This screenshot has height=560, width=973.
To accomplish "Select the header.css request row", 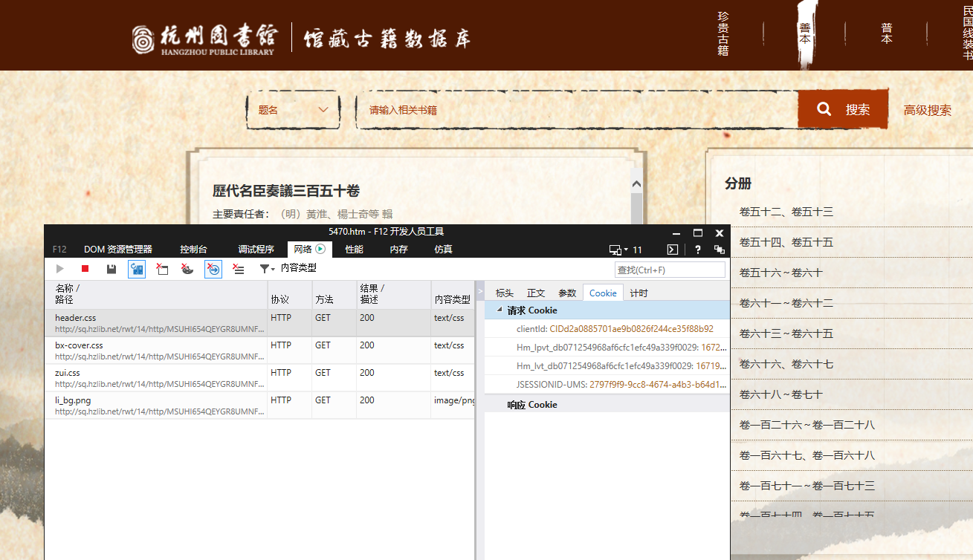I will (156, 323).
